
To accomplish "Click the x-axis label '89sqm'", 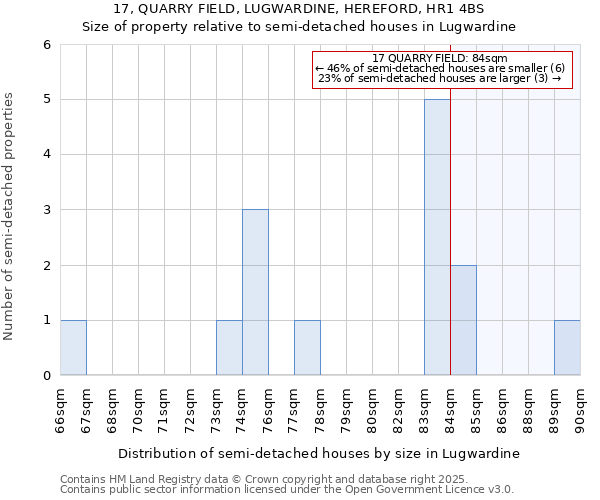I will pyautogui.click(x=554, y=411).
